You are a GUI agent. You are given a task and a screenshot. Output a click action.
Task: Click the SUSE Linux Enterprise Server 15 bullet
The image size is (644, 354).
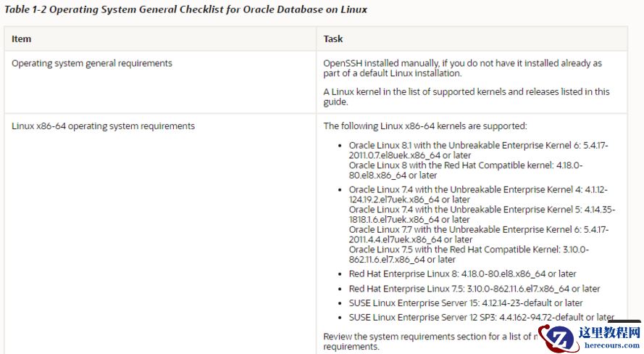[465, 302]
